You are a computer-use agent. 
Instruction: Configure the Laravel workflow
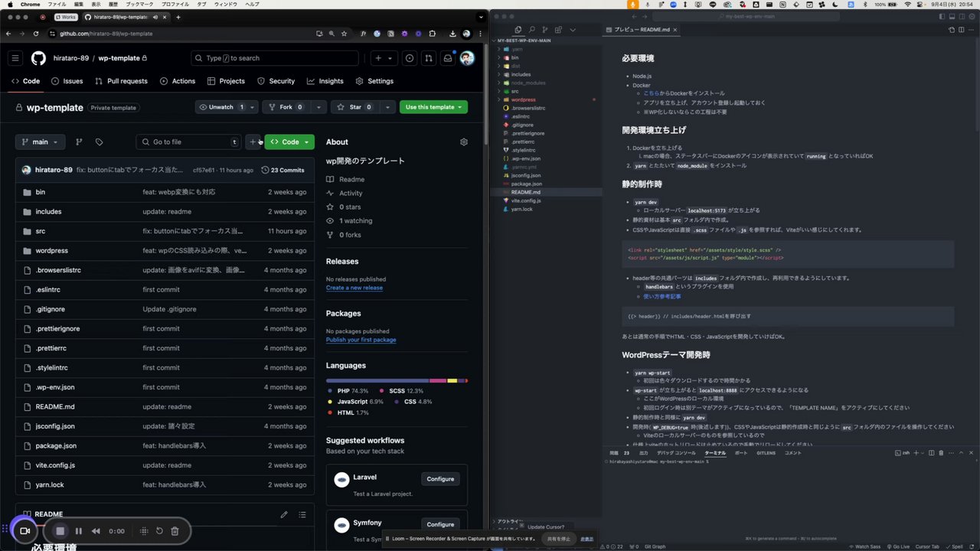[x=440, y=479]
